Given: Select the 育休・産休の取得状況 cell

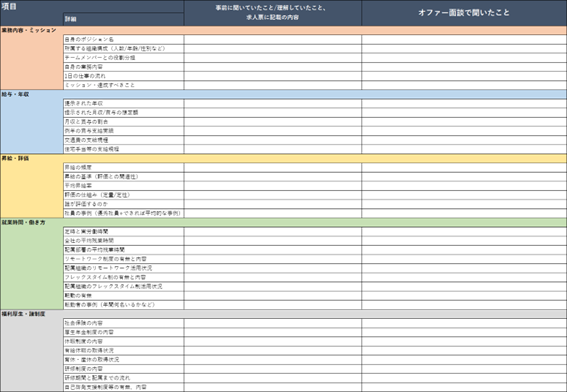Looking at the screenshot, I should (123, 360).
